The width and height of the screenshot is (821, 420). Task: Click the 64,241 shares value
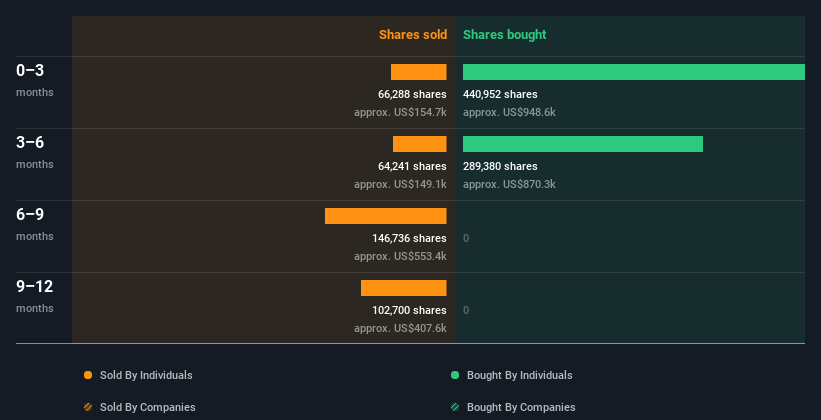click(413, 167)
